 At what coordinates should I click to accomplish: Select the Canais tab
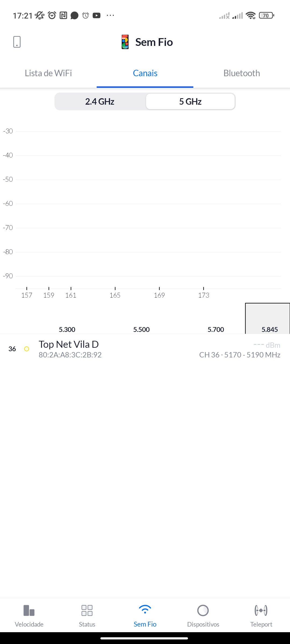tap(145, 73)
